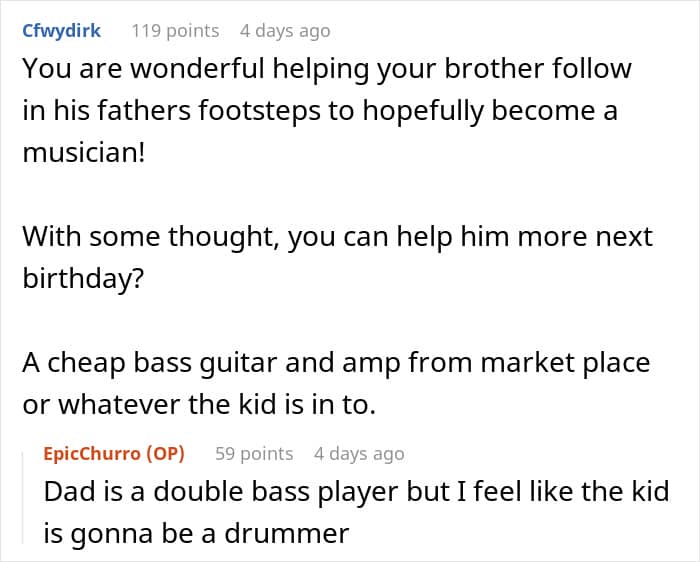Click the word "birthday?" in the comment
This screenshot has height=562, width=700.
pyautogui.click(x=83, y=278)
